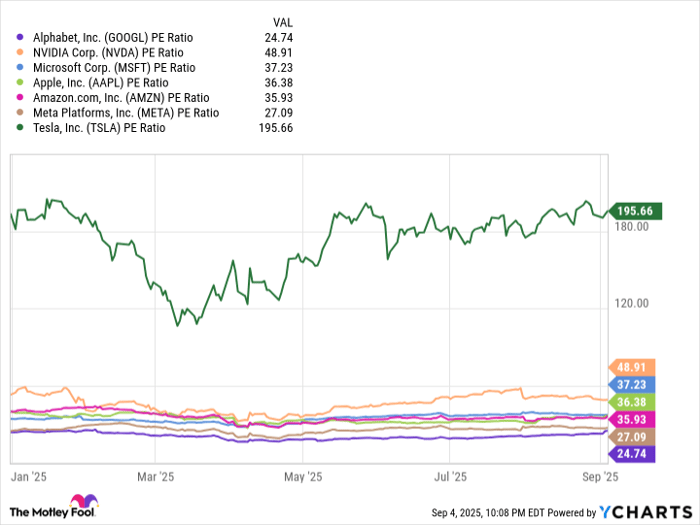Click the Jul '25 x-axis label

tap(450, 477)
